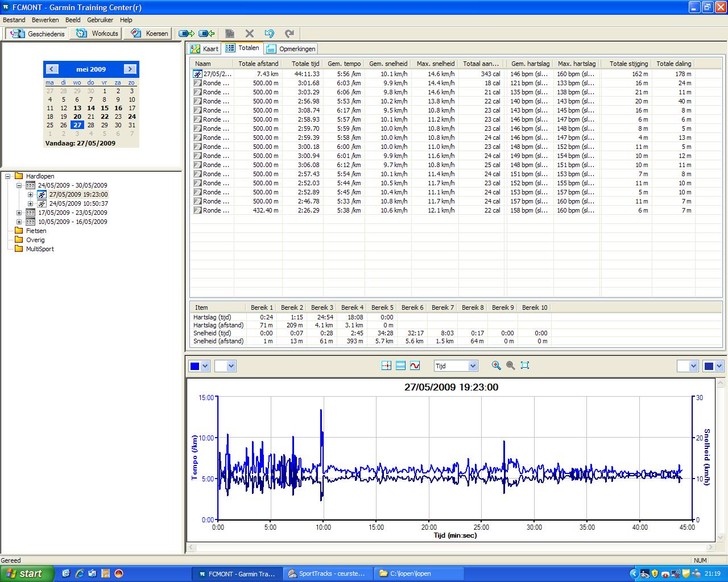Open the Windows start menu

pyautogui.click(x=27, y=573)
